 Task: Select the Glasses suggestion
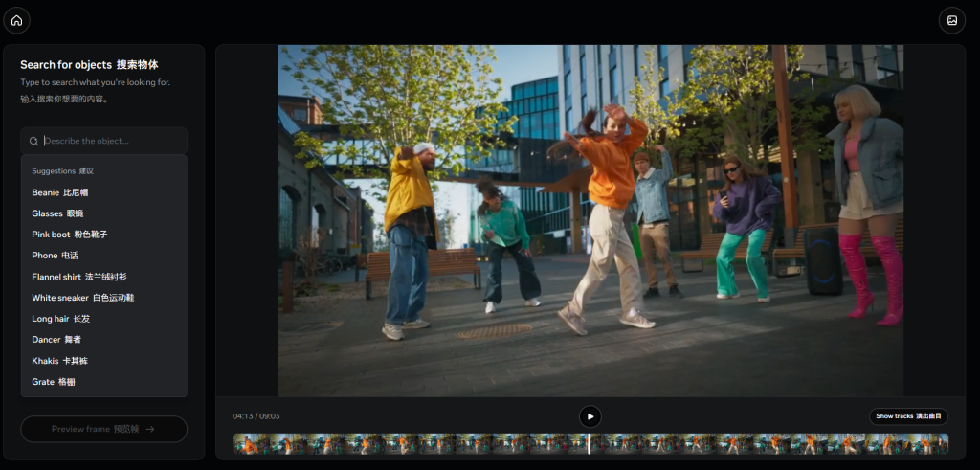pyautogui.click(x=57, y=213)
